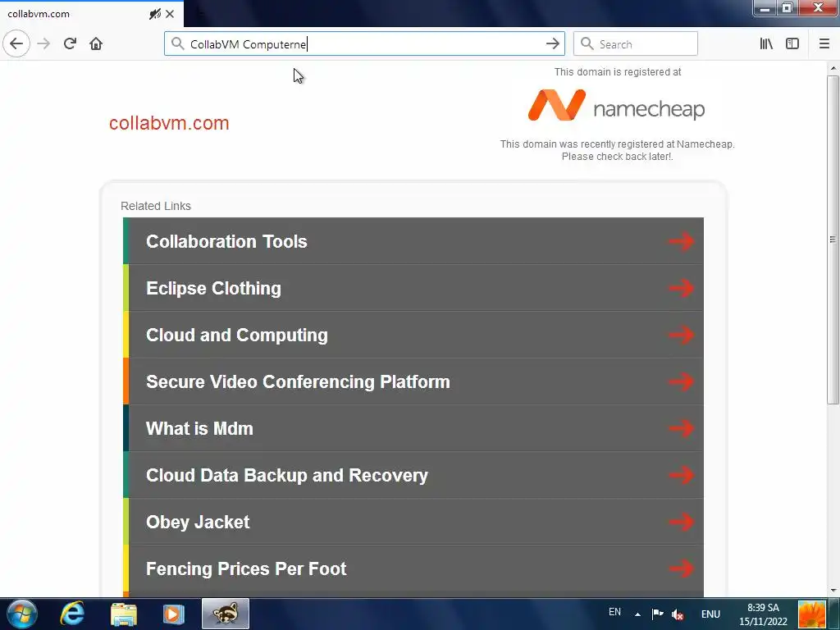Click the arrow on Eclipse Clothing row

coord(682,288)
